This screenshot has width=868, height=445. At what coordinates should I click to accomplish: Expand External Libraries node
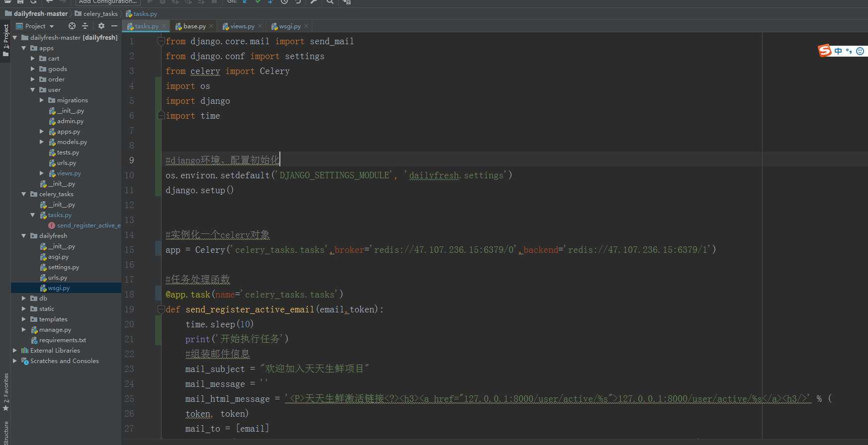click(15, 351)
